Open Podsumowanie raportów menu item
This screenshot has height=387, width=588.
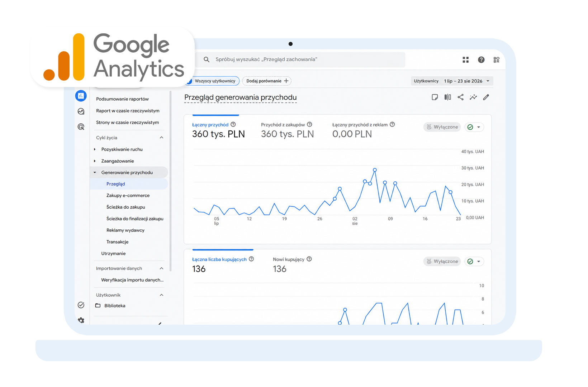[x=122, y=99]
